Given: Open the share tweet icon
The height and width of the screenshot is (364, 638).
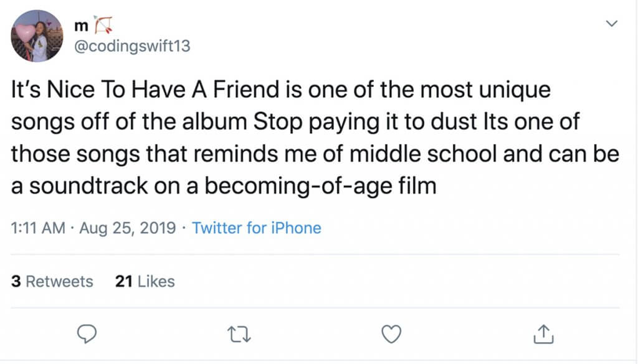Looking at the screenshot, I should tap(543, 335).
